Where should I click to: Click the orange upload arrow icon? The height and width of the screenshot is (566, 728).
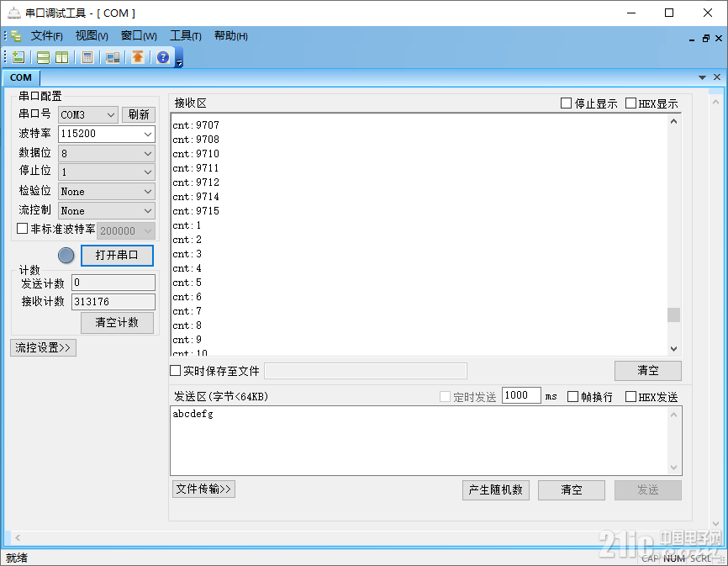coord(137,57)
